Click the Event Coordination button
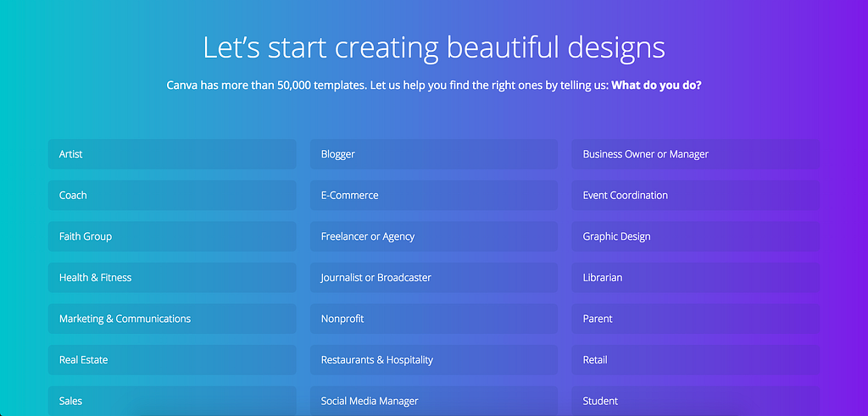 click(696, 195)
